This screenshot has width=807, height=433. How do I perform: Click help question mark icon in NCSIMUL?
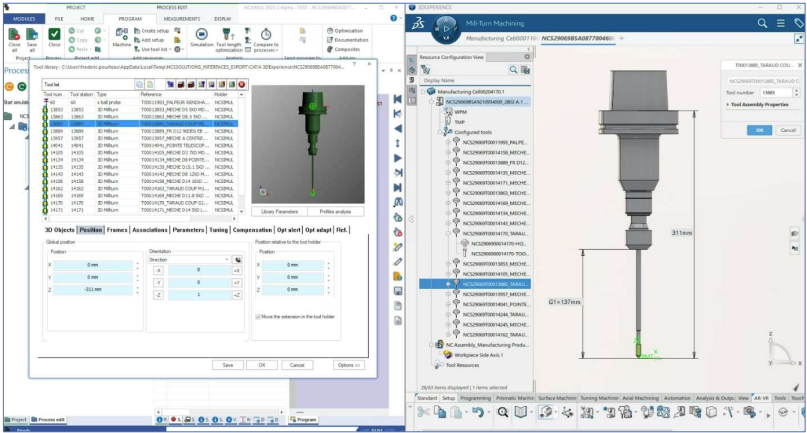click(394, 18)
